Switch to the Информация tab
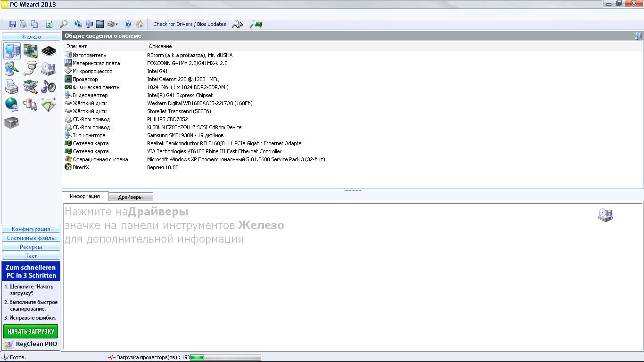This screenshot has height=362, width=644. [85, 196]
